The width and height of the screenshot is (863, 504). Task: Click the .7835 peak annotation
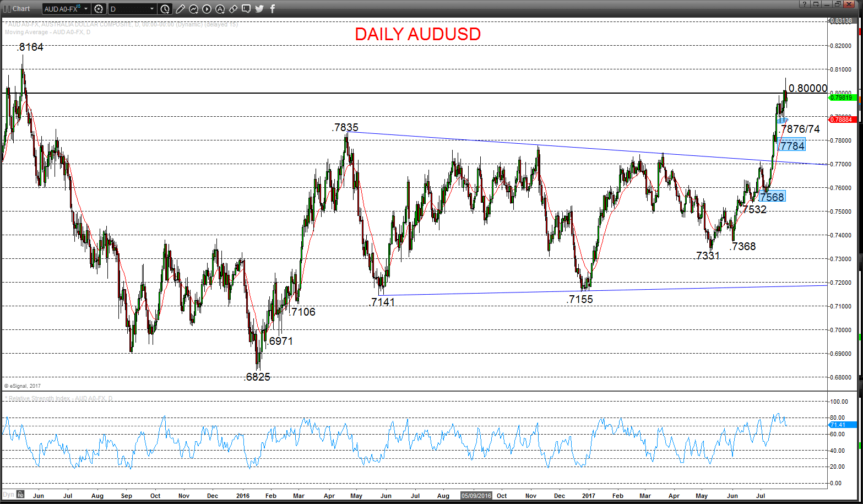click(345, 128)
